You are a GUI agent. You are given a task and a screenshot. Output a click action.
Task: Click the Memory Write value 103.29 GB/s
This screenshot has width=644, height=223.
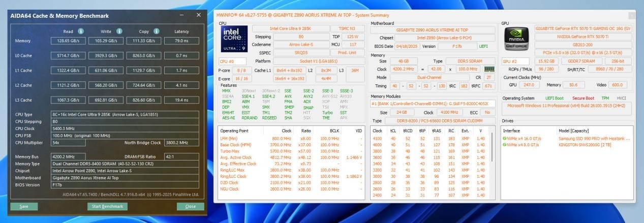pyautogui.click(x=105, y=41)
